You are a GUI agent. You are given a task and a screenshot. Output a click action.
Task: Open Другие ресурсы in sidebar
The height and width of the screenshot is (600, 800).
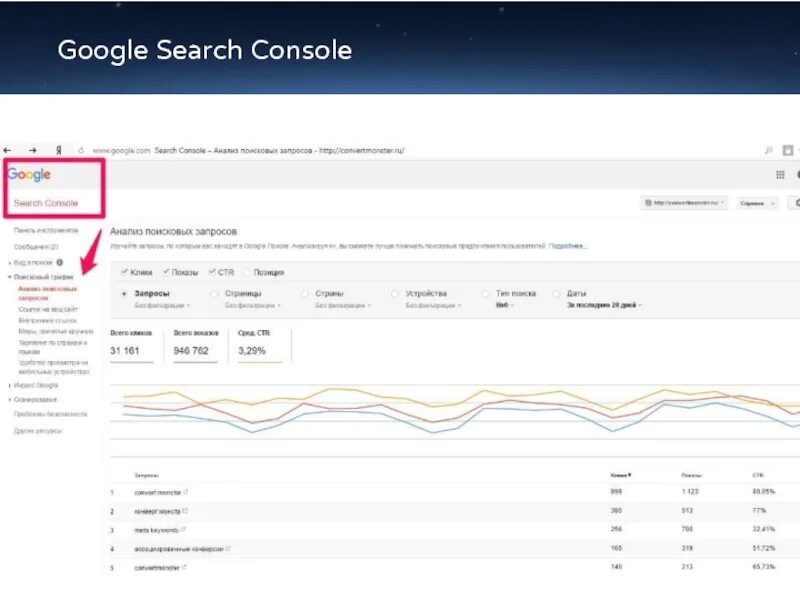click(x=38, y=431)
